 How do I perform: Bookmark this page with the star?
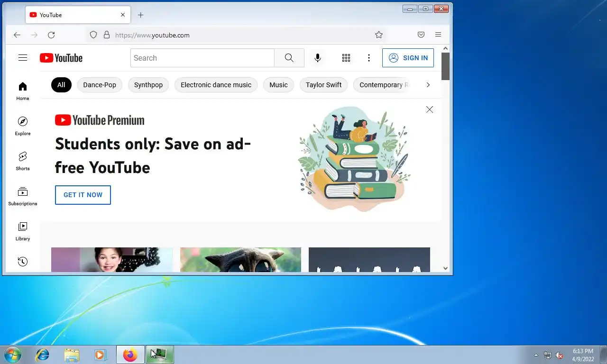(x=379, y=35)
